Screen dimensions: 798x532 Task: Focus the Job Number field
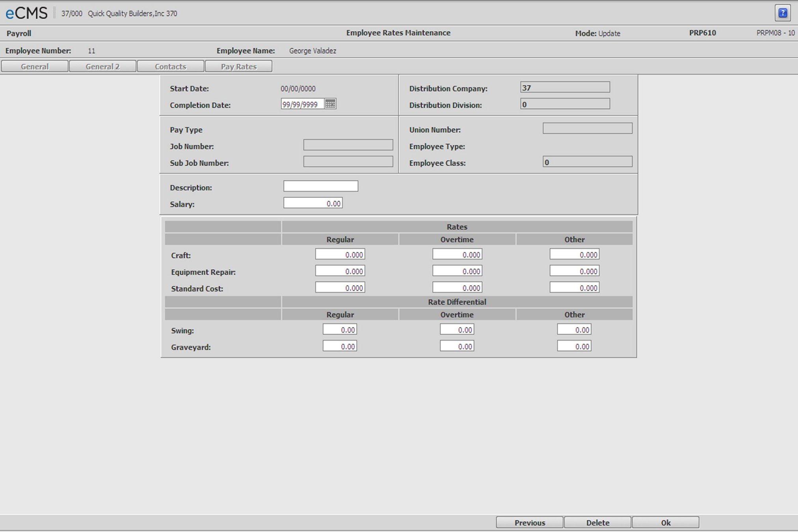(348, 145)
